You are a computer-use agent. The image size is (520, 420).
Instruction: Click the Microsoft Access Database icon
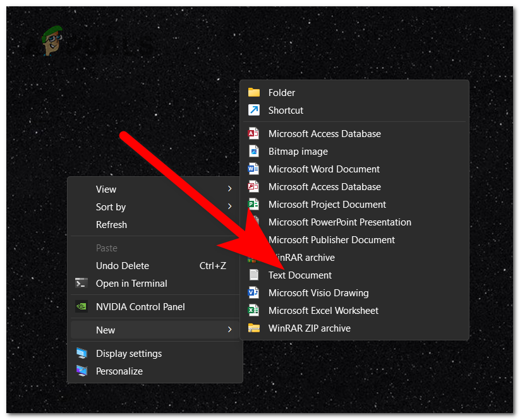[255, 133]
